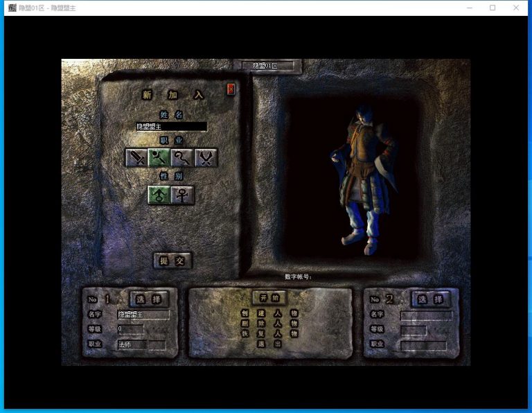Close the new character panel
The image size is (532, 413).
[x=231, y=89]
